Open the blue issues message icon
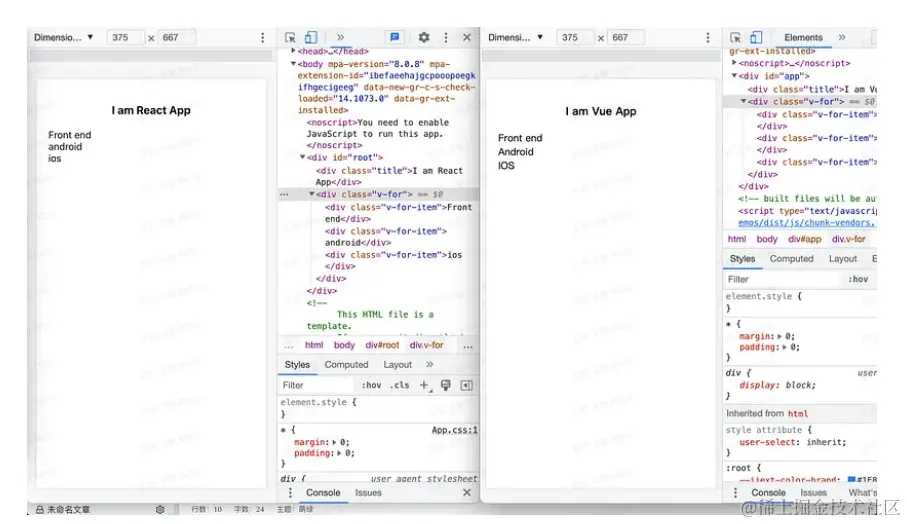 point(394,38)
